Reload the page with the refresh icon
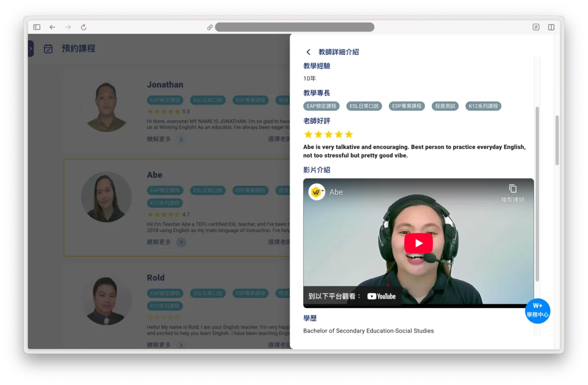The height and width of the screenshot is (385, 588). [84, 27]
